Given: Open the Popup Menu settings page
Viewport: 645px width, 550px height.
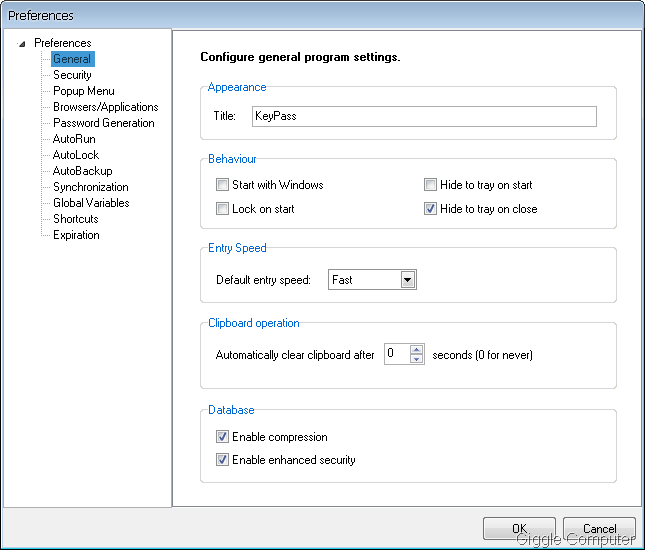Looking at the screenshot, I should pyautogui.click(x=84, y=91).
